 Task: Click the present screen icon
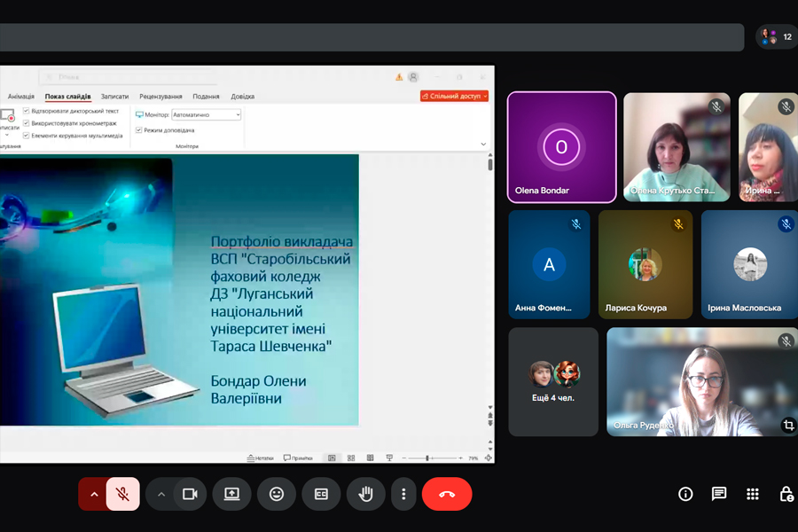pos(231,494)
